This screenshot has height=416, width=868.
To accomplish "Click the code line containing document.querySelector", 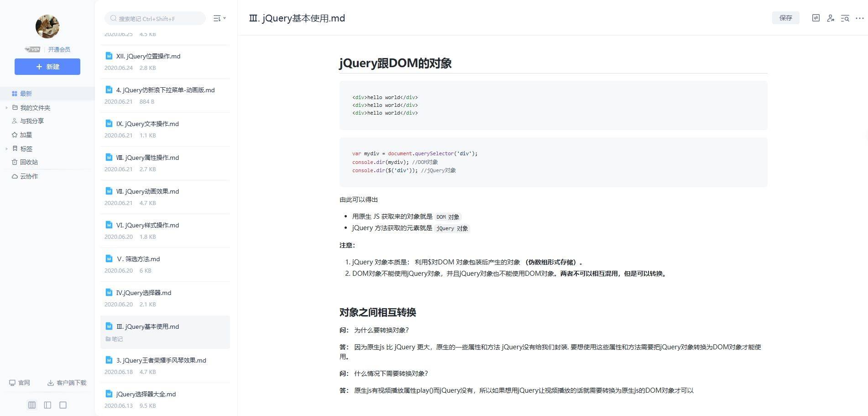I will 415,153.
